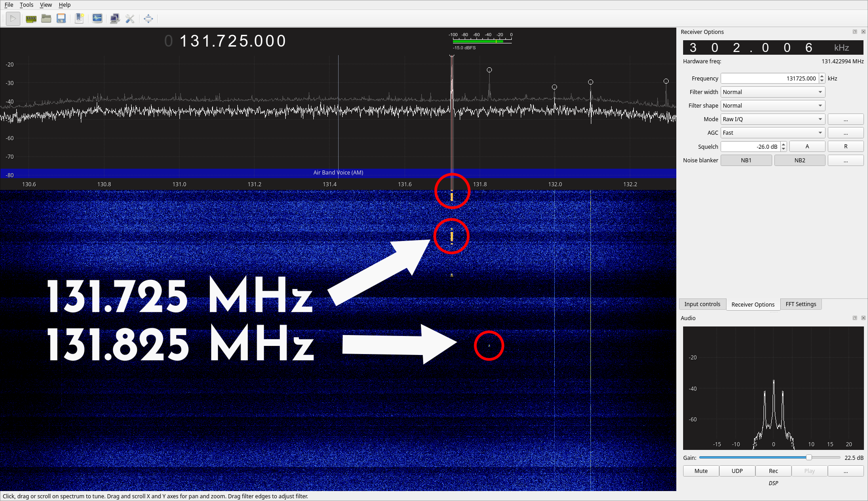This screenshot has height=501, width=868.
Task: Open the View menu
Action: pos(46,5)
